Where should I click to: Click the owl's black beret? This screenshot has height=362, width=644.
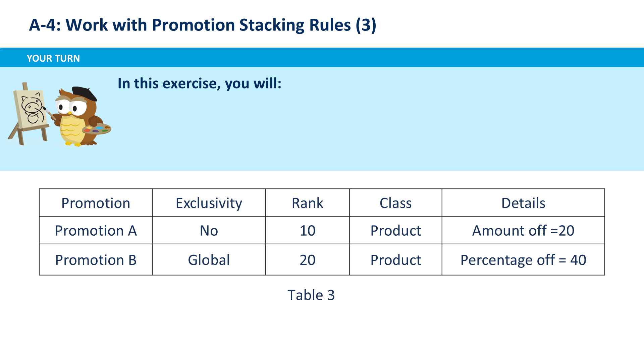tap(84, 93)
